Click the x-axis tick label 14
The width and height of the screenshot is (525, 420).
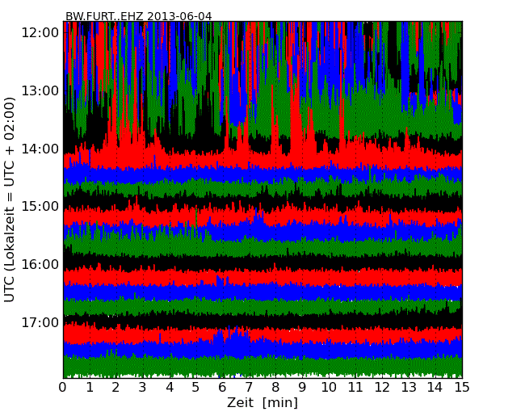(435, 388)
